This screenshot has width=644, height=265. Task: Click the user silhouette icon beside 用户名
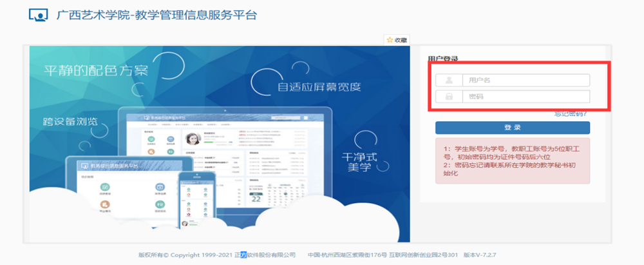point(449,81)
